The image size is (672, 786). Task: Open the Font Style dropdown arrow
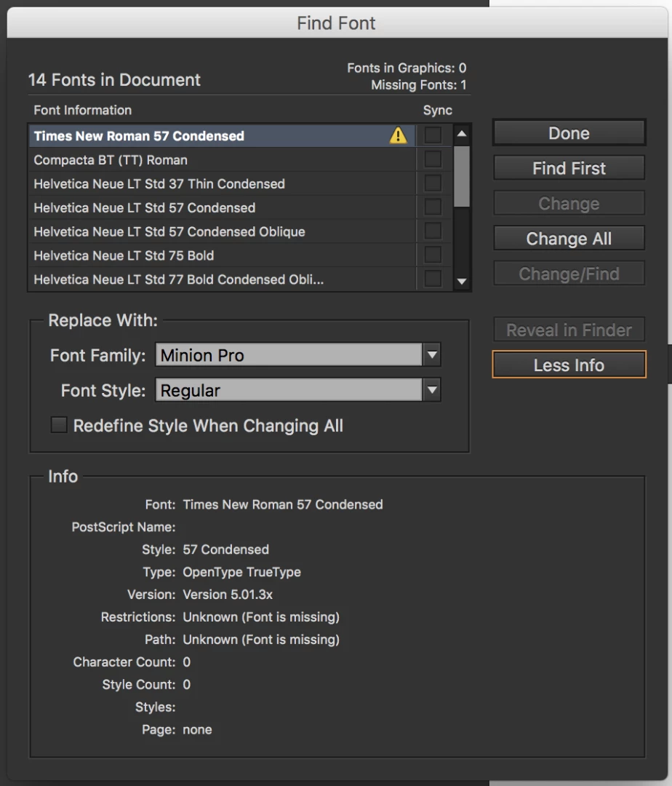[432, 390]
